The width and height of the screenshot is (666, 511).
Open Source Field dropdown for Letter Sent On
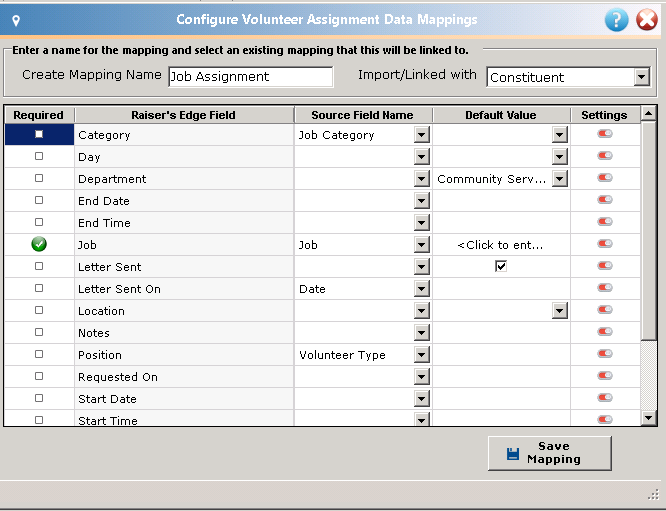tap(421, 289)
